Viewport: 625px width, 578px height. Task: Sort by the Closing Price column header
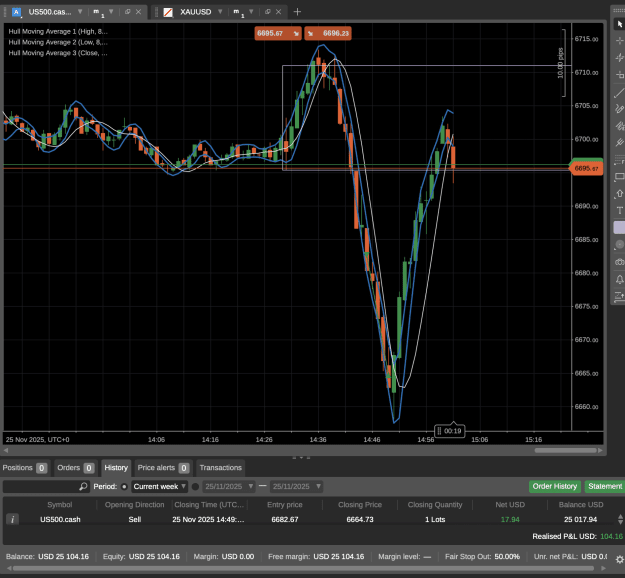pos(360,505)
